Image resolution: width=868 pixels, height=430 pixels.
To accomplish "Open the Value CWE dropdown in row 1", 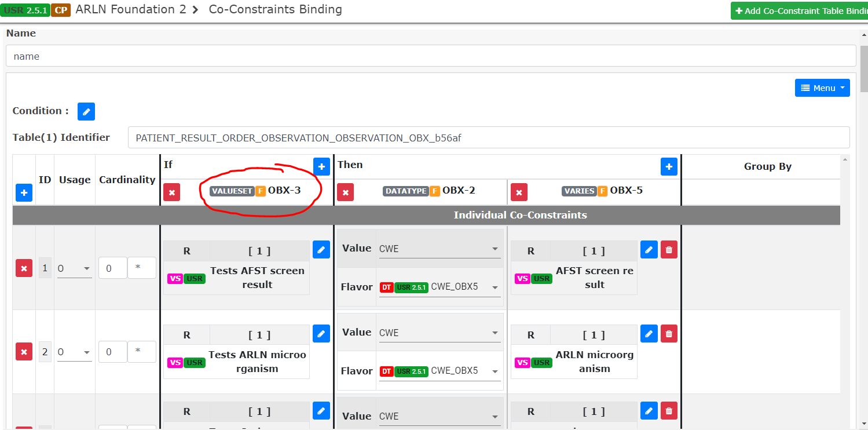I will (439, 248).
